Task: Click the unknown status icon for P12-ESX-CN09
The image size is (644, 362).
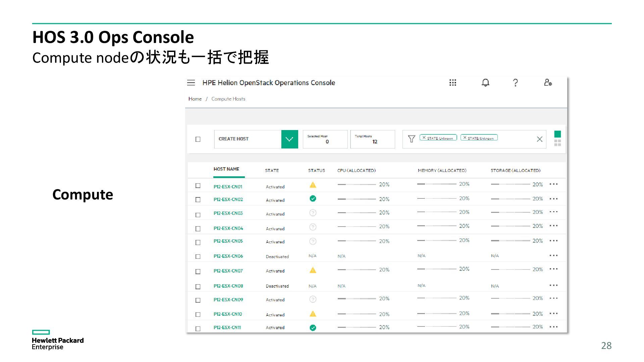Action: pyautogui.click(x=313, y=299)
